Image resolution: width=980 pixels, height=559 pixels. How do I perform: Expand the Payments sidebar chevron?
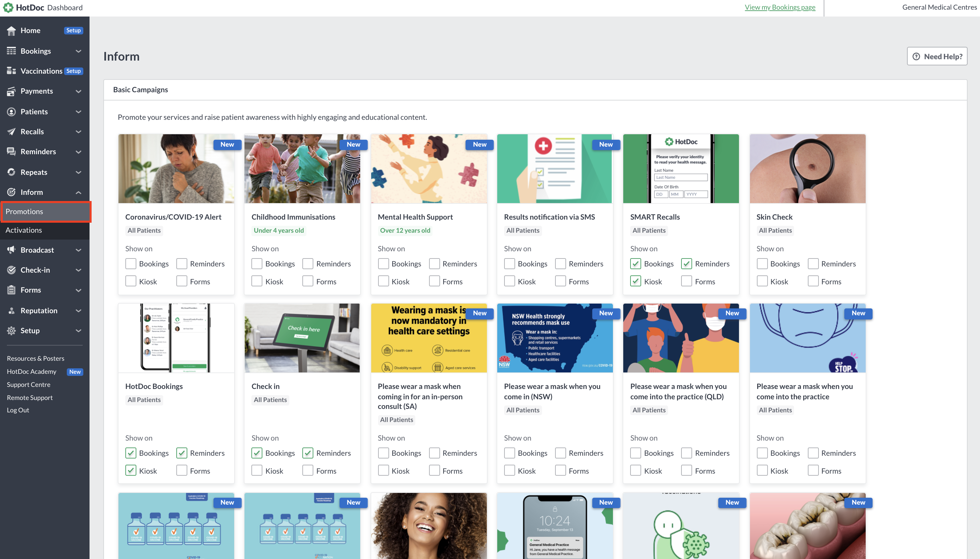(79, 91)
